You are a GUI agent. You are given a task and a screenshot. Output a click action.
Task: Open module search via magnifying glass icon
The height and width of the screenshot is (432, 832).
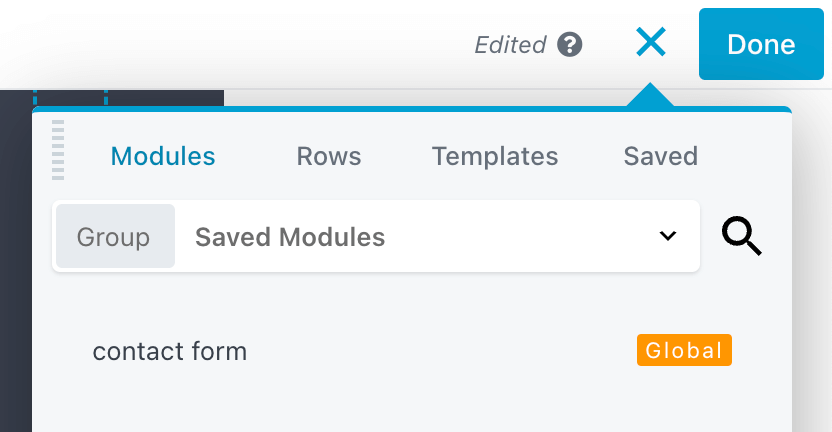pyautogui.click(x=741, y=237)
